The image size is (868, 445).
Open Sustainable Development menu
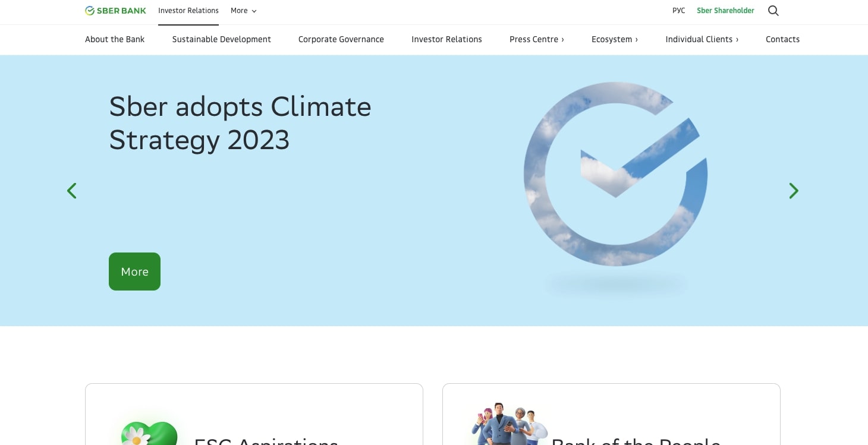point(222,39)
